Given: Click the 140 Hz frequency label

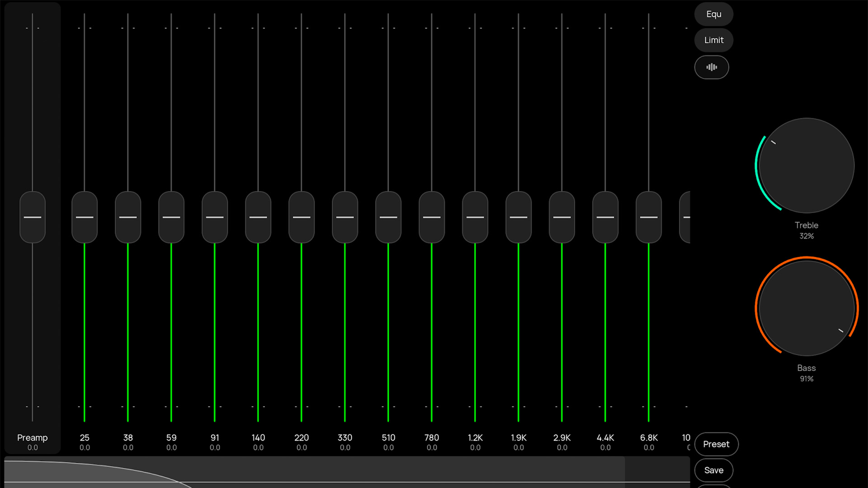Looking at the screenshot, I should point(258,437).
